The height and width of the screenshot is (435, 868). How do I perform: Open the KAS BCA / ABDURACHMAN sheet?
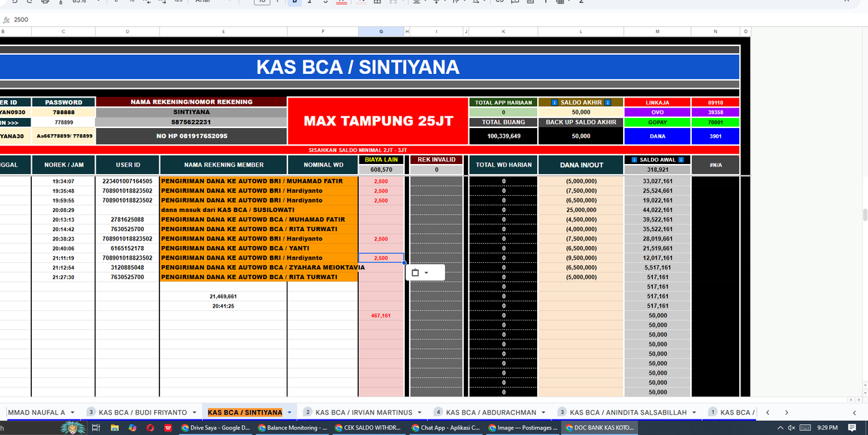point(491,412)
